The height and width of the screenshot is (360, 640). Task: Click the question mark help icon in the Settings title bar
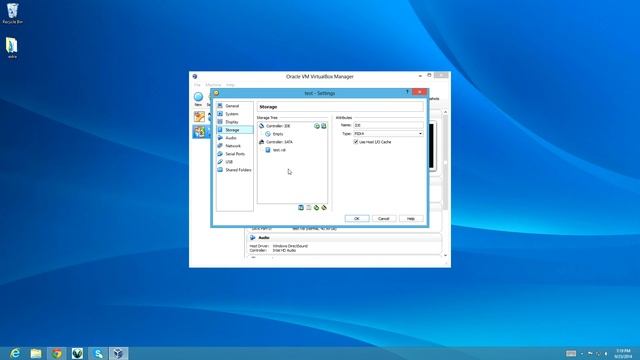pos(407,92)
